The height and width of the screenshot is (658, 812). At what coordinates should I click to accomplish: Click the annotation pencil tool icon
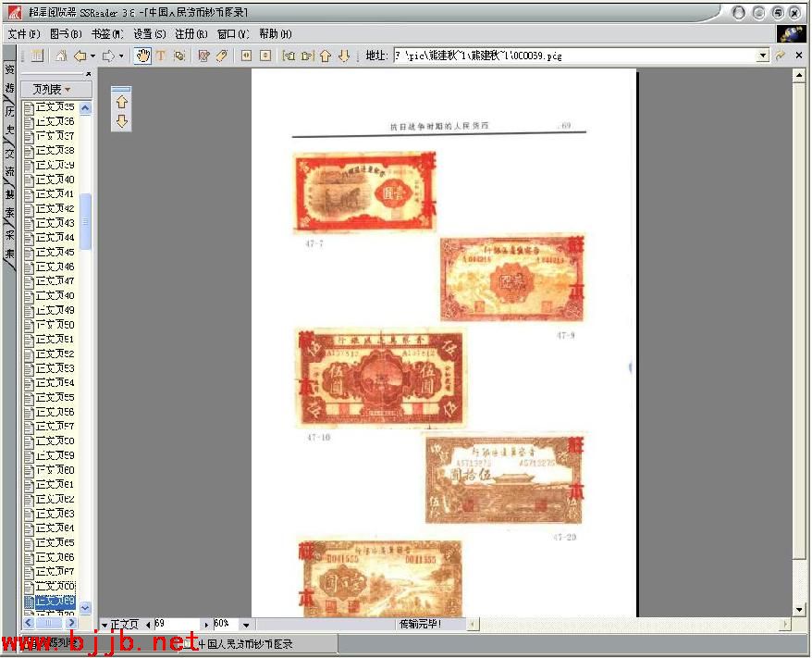pos(203,56)
